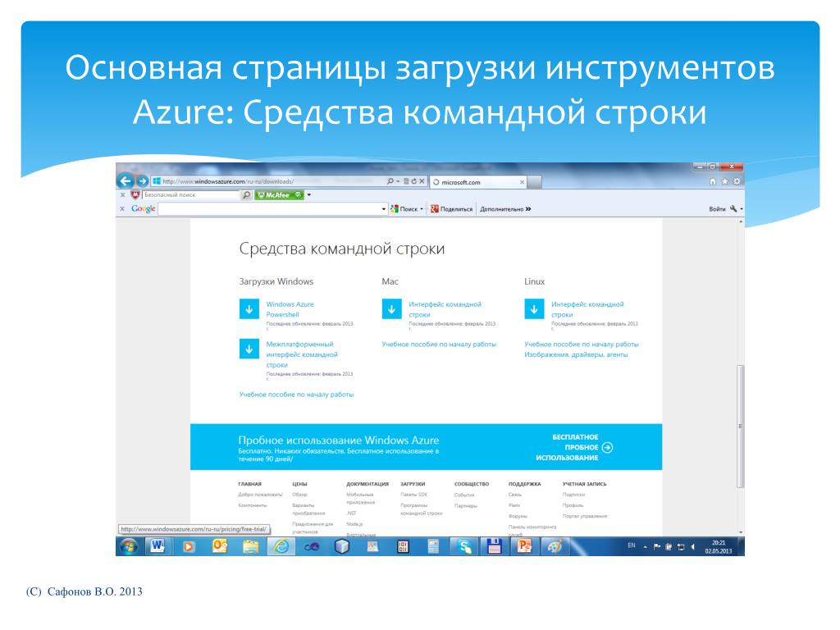Open a new blank tab
The width and height of the screenshot is (840, 630).
(x=535, y=182)
